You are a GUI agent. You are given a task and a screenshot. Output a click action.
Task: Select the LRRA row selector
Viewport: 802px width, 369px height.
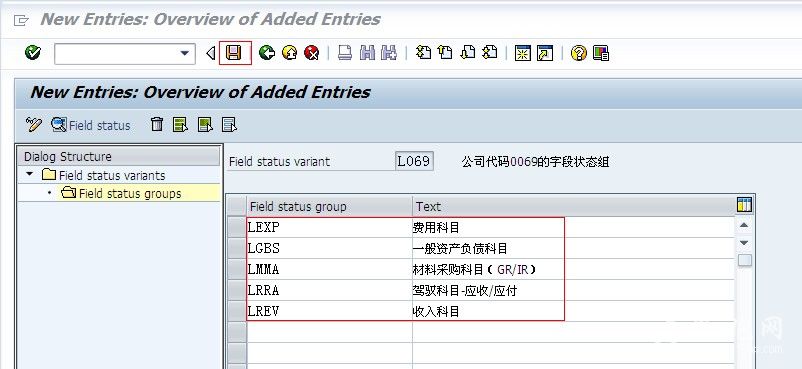point(237,290)
